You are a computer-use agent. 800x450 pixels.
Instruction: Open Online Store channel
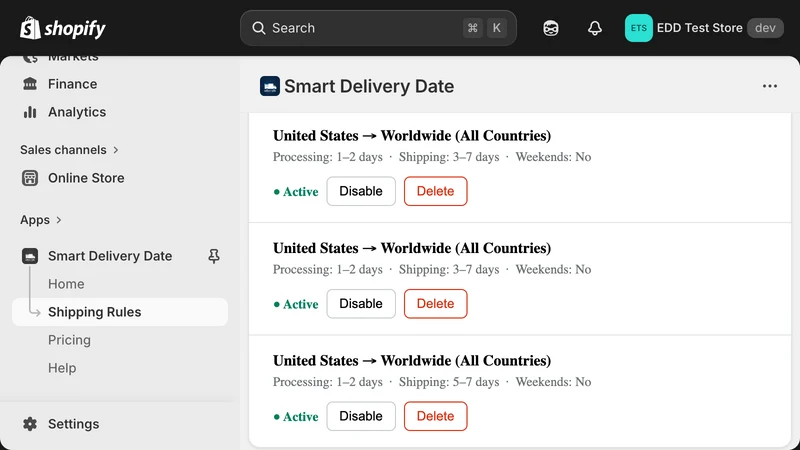point(86,178)
